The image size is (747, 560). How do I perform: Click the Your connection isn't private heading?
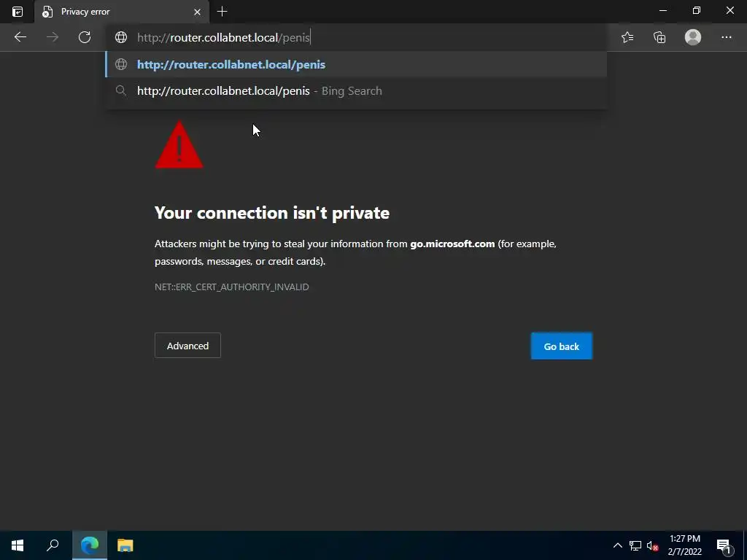[272, 212]
